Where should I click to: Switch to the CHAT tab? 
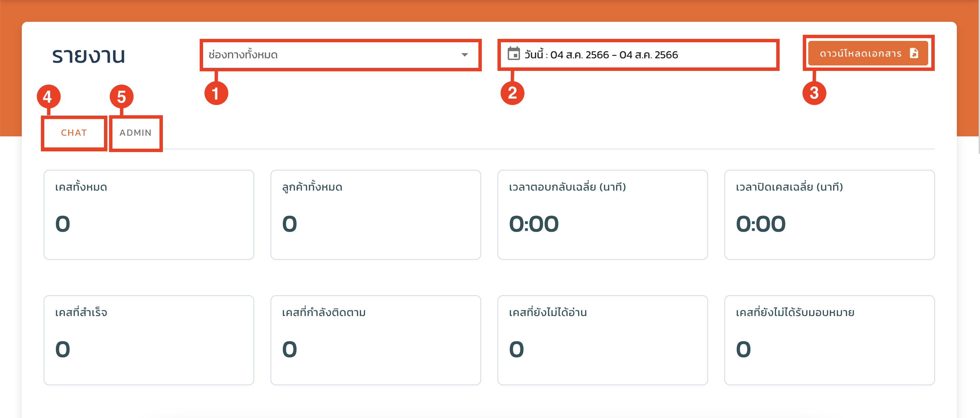(x=74, y=133)
